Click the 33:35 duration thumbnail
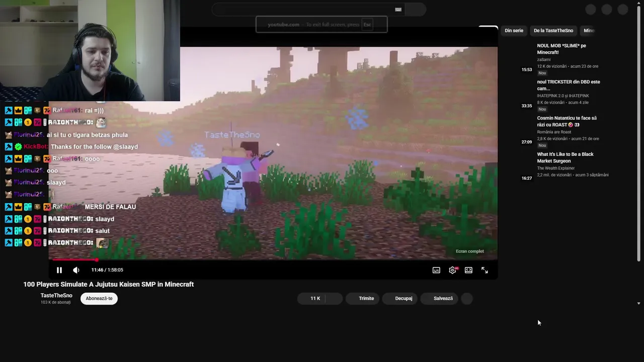Viewport: 644px width, 362px height. (527, 106)
